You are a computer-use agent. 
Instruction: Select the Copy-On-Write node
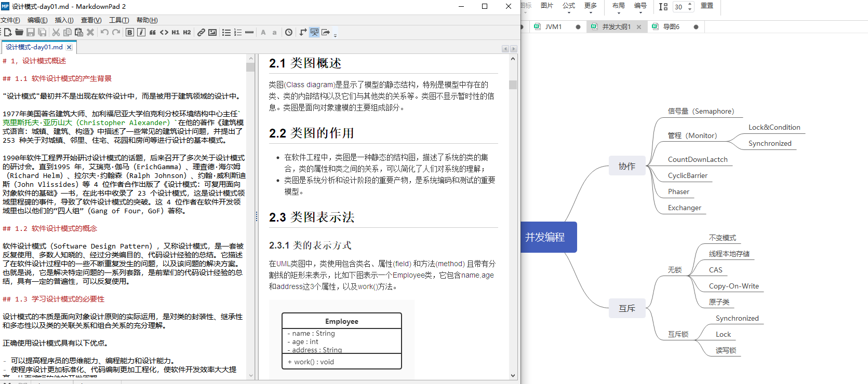point(734,286)
